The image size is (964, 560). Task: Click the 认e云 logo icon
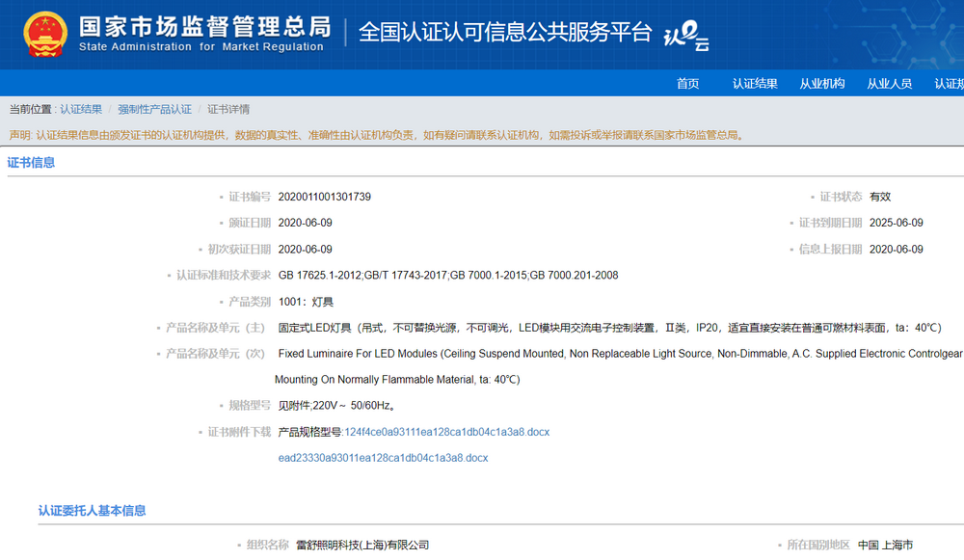point(686,36)
